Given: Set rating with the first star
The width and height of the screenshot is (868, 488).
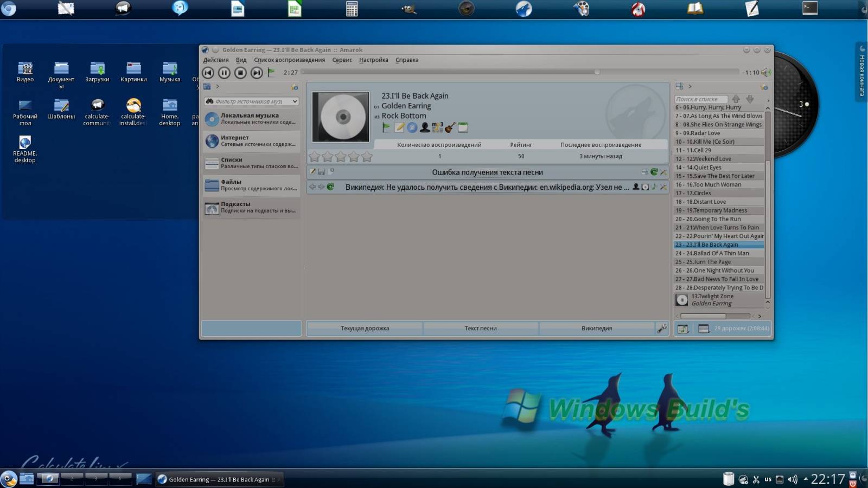Looking at the screenshot, I should tap(314, 157).
